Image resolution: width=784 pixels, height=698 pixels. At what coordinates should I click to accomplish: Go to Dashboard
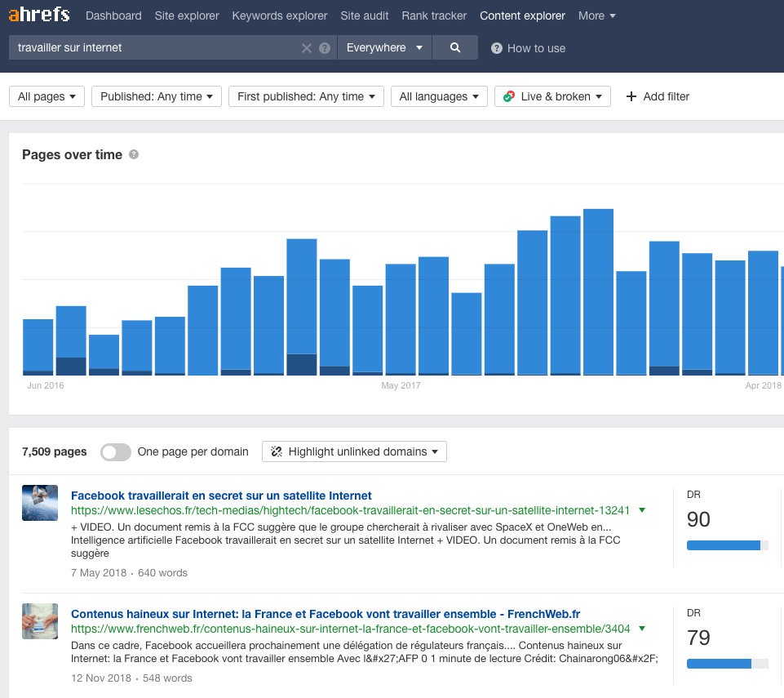(x=113, y=16)
